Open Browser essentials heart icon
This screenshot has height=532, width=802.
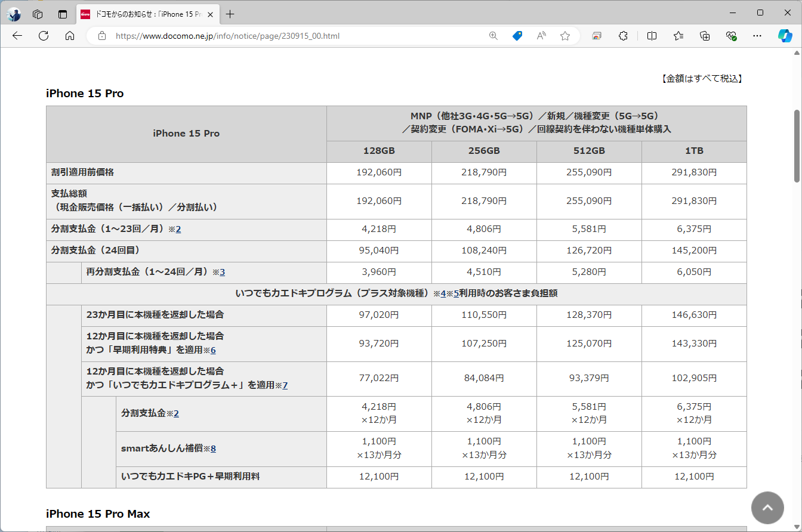732,36
